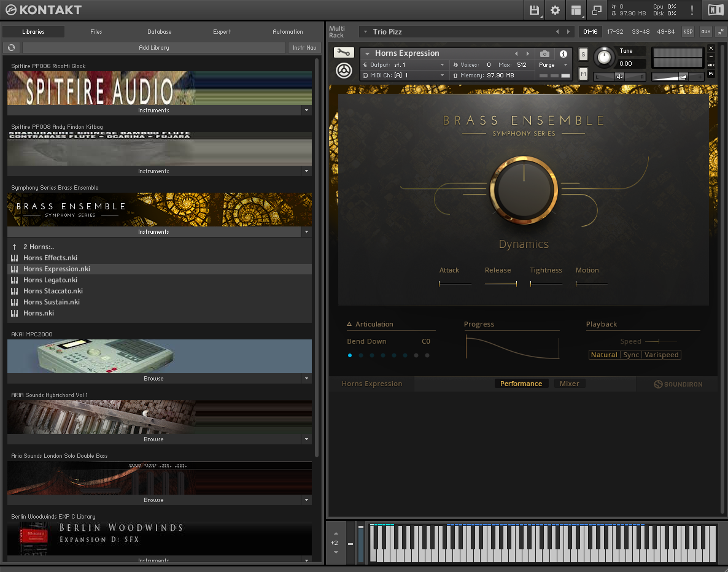
Task: Show rack page 17-32
Action: coord(615,31)
